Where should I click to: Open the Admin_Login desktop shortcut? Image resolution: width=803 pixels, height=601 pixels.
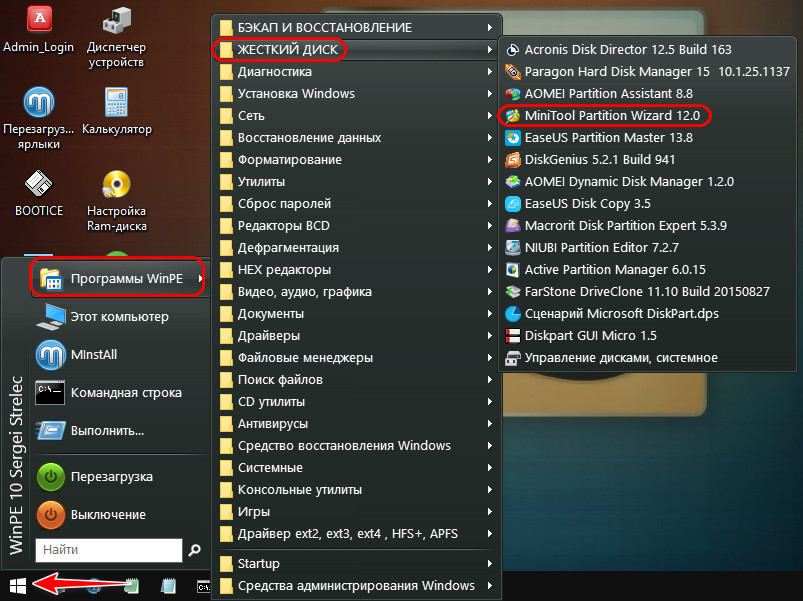point(39,30)
